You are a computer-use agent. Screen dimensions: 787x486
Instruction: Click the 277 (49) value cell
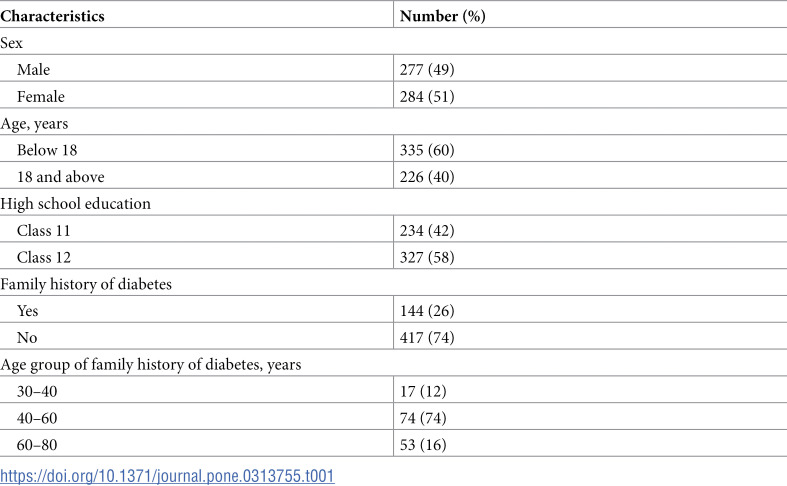coord(427,69)
